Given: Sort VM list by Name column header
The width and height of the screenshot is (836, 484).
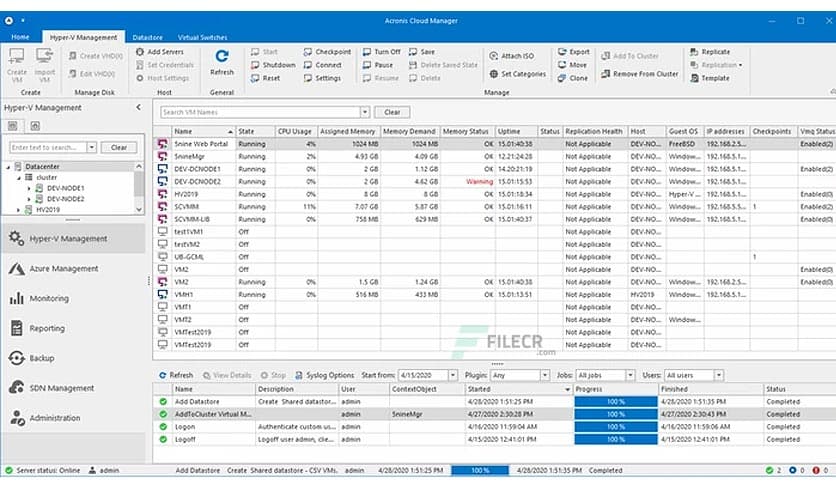Looking at the screenshot, I should [203, 131].
